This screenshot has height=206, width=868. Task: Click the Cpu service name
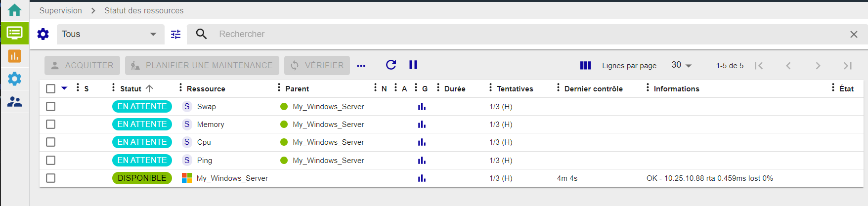coord(204,142)
